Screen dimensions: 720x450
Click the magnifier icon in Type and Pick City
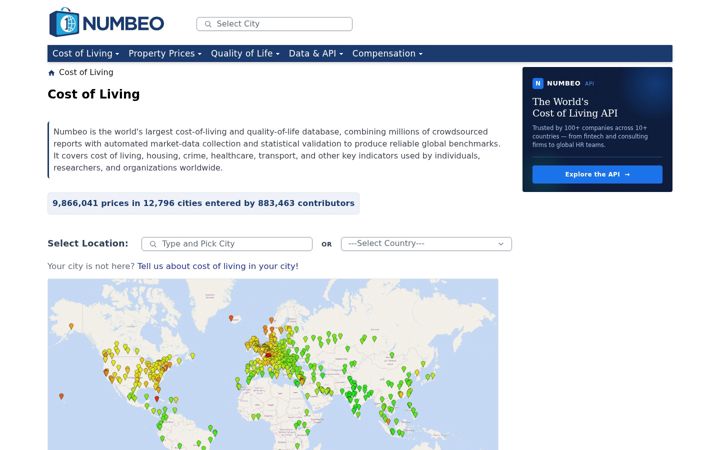point(153,244)
